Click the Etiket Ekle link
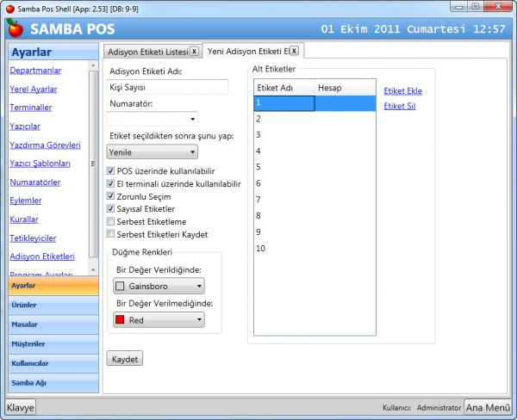Image resolution: width=517 pixels, height=420 pixels. 402,91
